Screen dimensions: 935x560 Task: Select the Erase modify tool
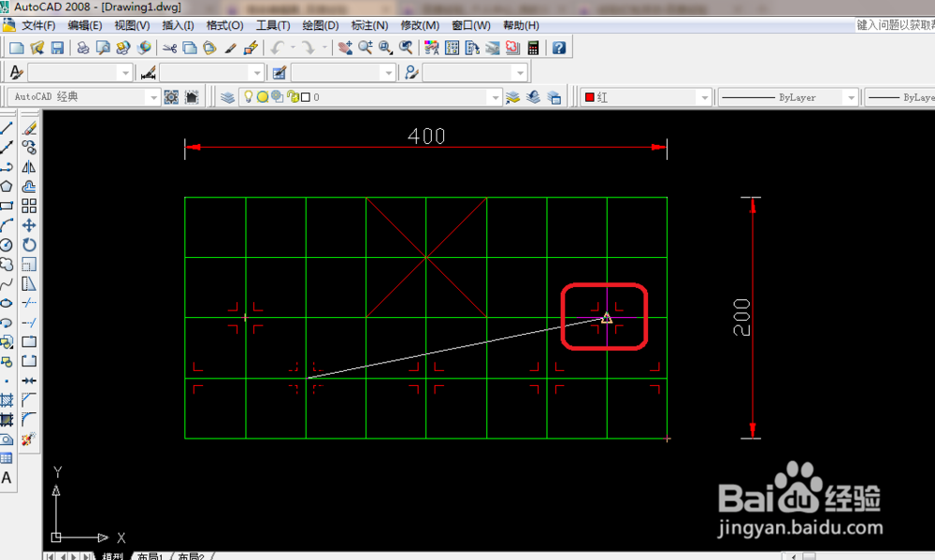coord(29,128)
